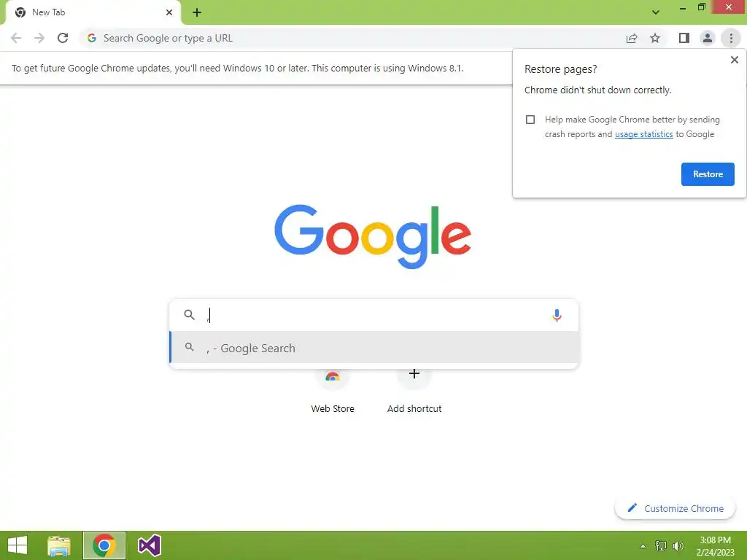747x560 pixels.
Task: Click the Chrome taskbar icon
Action: point(104,545)
